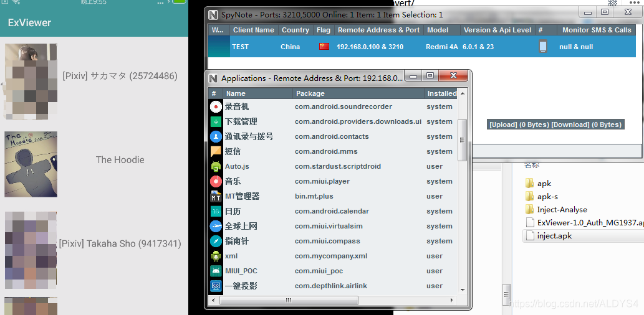
Task: Click the virtualsim airplane icon
Action: pos(216,227)
